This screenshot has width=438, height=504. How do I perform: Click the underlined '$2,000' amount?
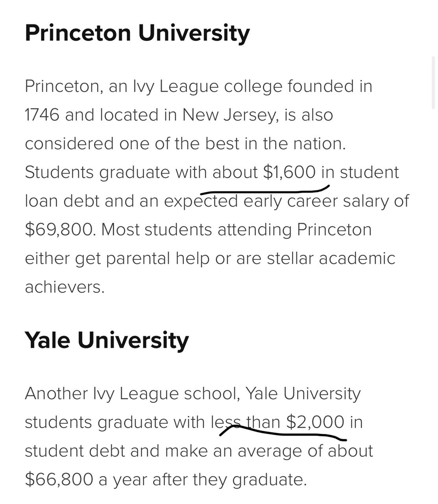coord(315,422)
